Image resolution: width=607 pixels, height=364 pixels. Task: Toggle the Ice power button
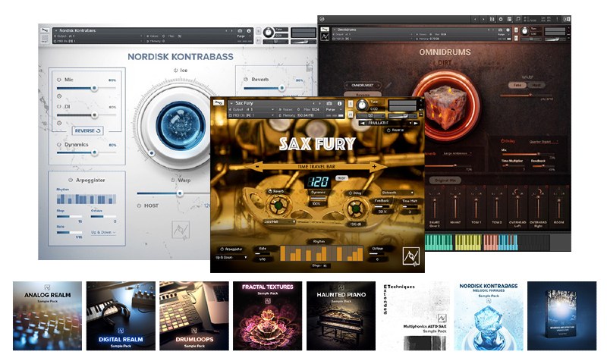175,71
